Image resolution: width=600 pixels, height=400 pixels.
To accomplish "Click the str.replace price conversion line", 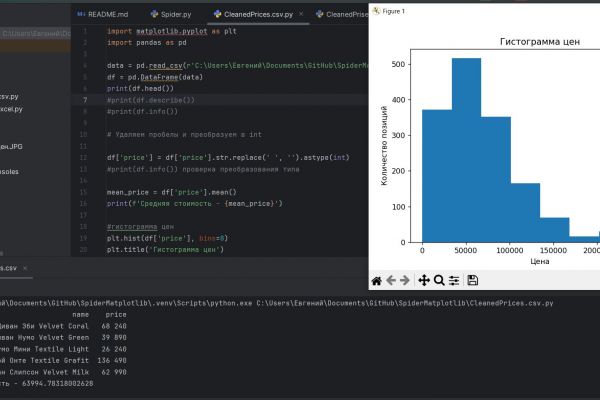I will coord(228,158).
